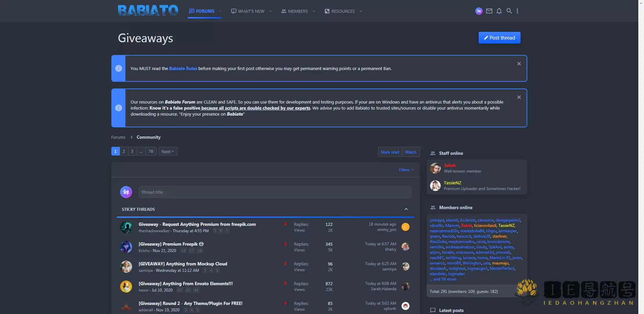Open the inbox envelope icon
Viewport: 644px width, 314px height.
click(489, 11)
